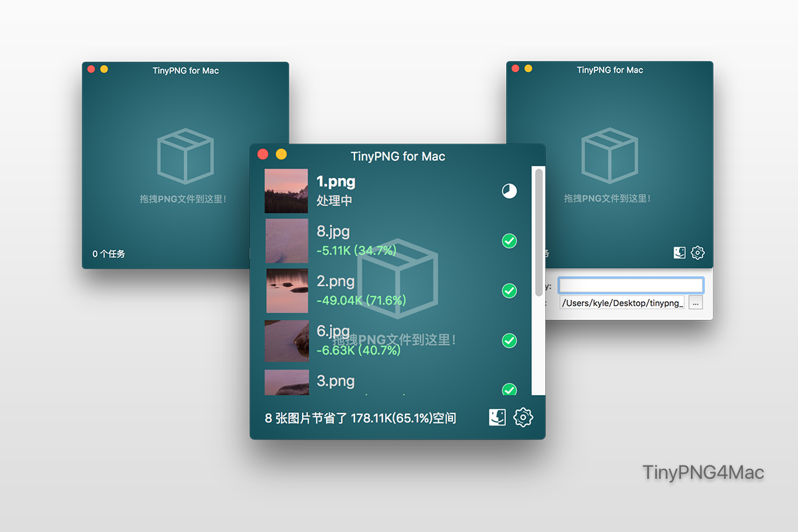Click the green checkmark next to 3.png

[x=509, y=389]
